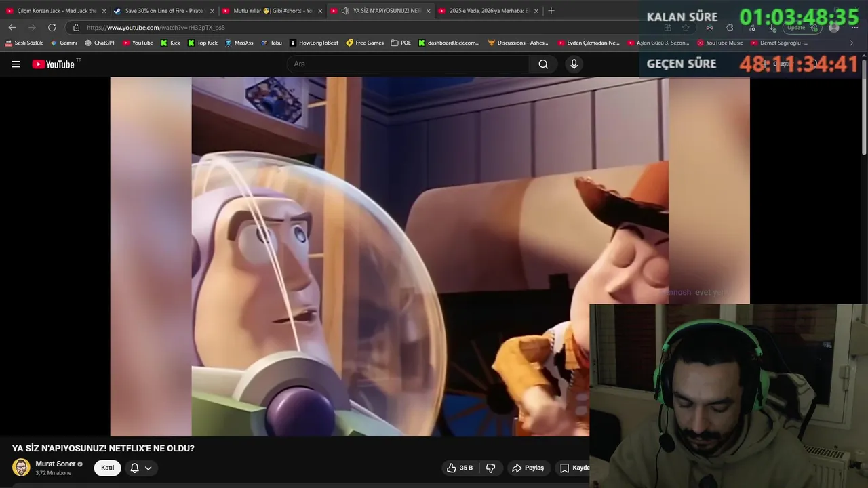The width and height of the screenshot is (868, 488).
Task: Open the Demet Sağıroğlu bookmark
Action: pyautogui.click(x=779, y=43)
